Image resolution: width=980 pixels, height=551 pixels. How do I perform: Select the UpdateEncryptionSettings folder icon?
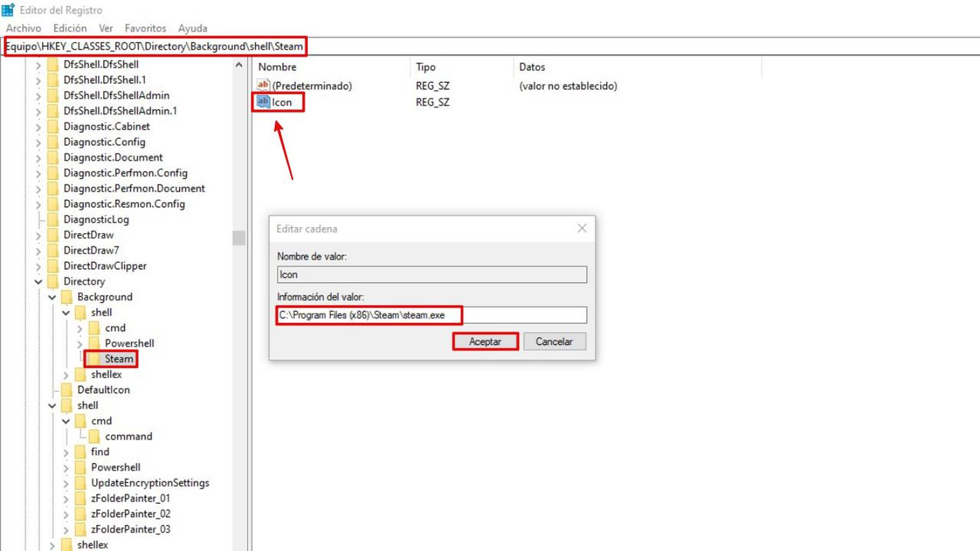pyautogui.click(x=80, y=483)
